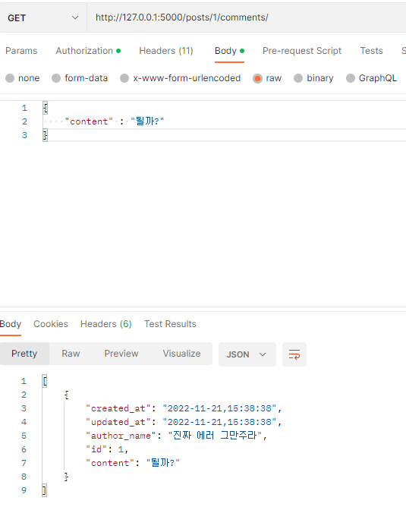Click the "author_name" key in response

point(121,436)
